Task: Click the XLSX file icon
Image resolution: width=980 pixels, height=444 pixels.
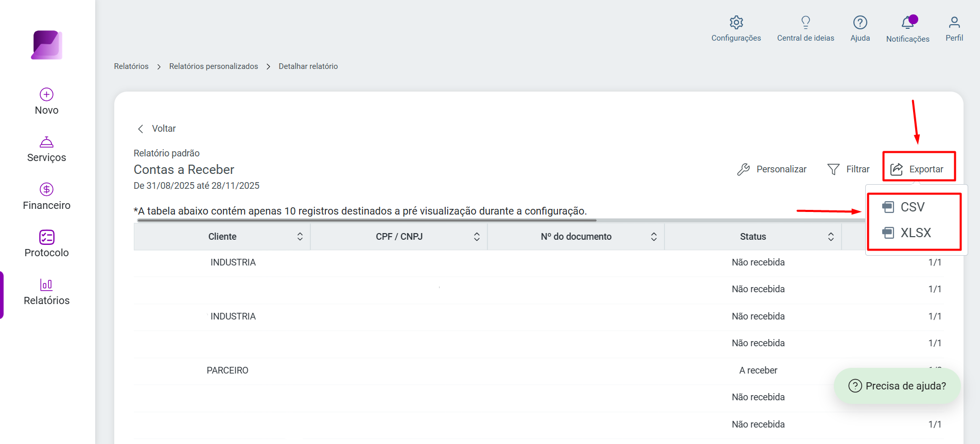Action: pos(888,233)
